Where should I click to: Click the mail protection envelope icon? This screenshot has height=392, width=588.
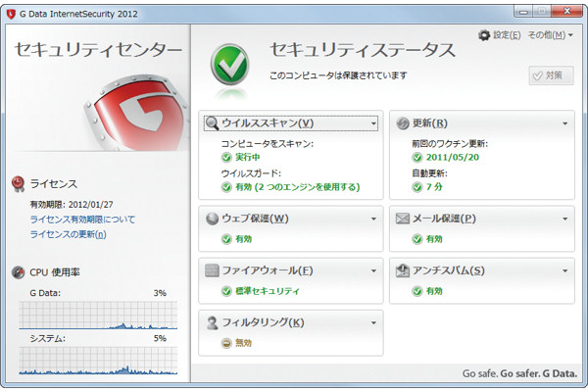point(402,219)
